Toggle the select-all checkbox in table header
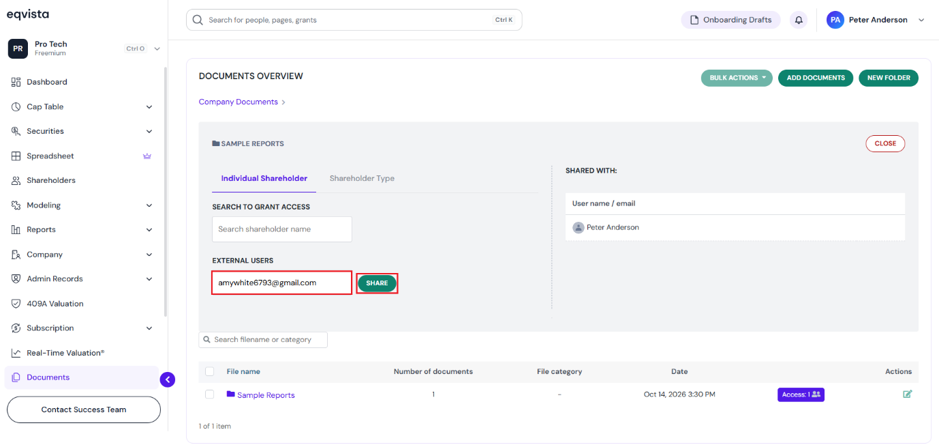This screenshot has width=939, height=445. coord(210,371)
